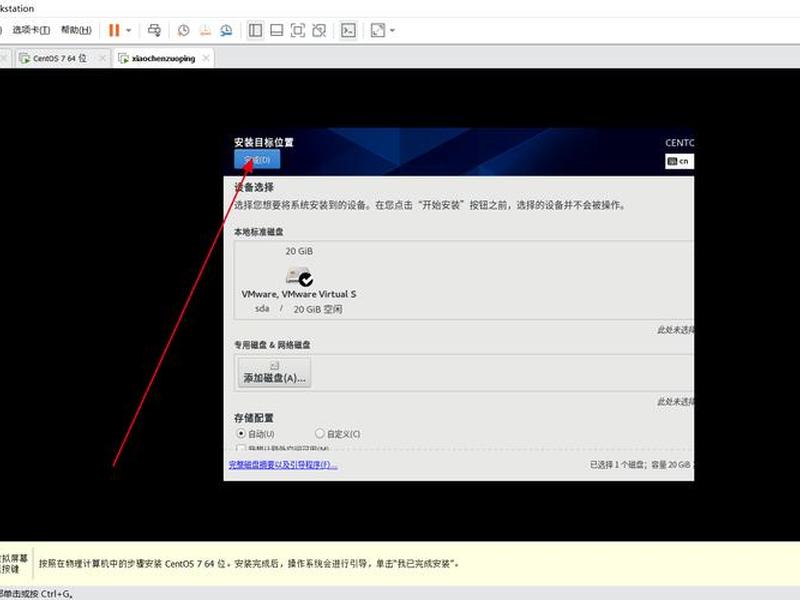Take a snapshot using the clock icon
The image size is (800, 600).
coord(183,31)
